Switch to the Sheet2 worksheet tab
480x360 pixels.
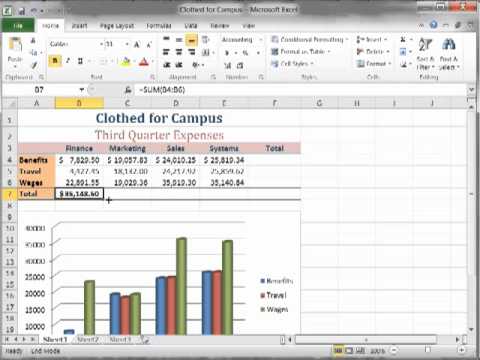[88, 339]
